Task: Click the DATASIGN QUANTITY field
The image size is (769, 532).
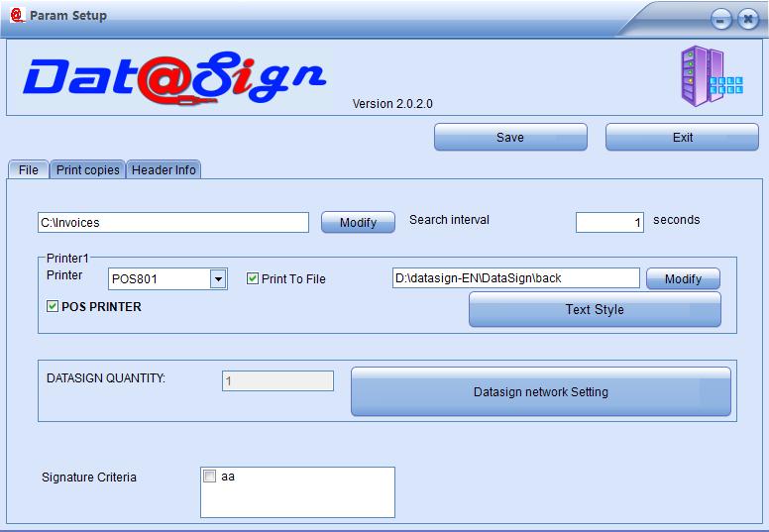Action: (x=277, y=381)
